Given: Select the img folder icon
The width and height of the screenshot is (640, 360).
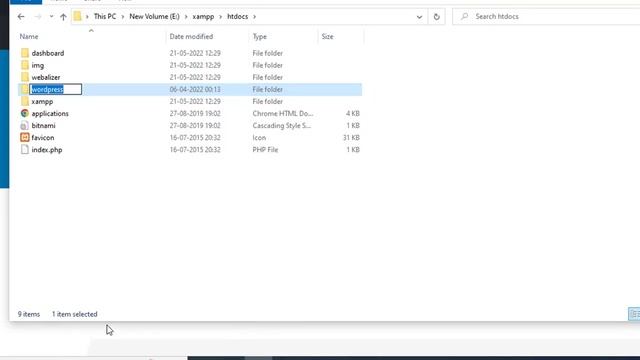Looking at the screenshot, I should click(x=25, y=65).
